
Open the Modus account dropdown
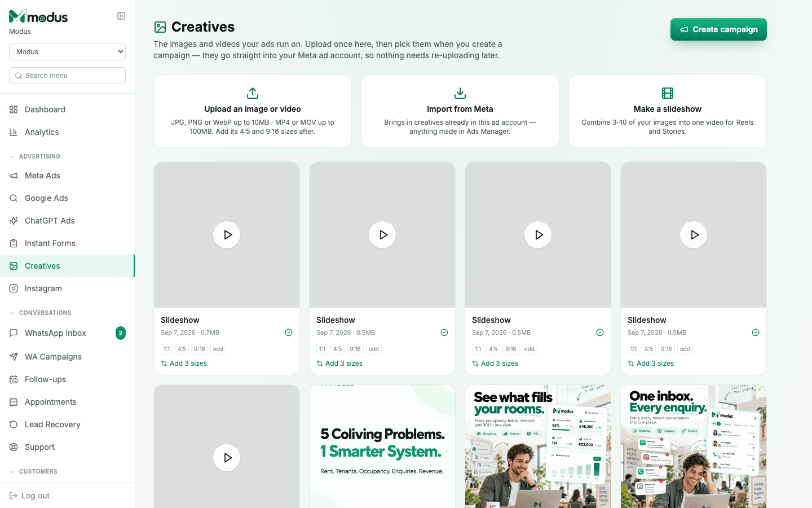click(x=67, y=51)
